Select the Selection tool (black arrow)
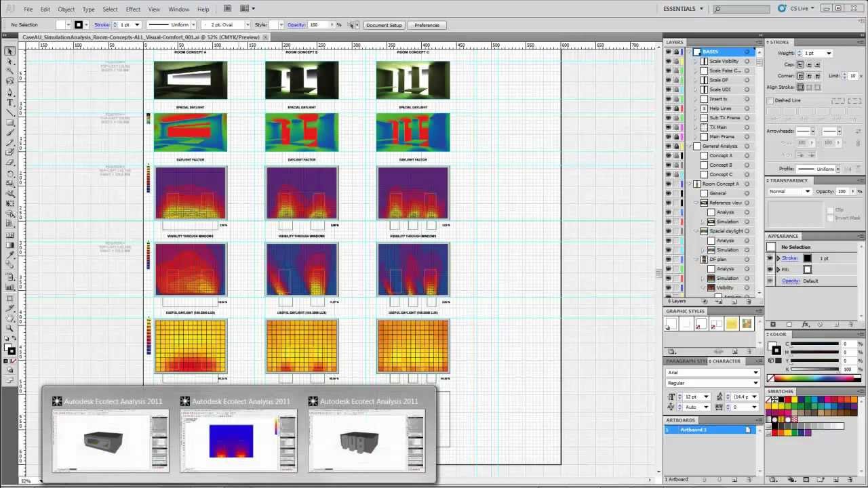 10,52
